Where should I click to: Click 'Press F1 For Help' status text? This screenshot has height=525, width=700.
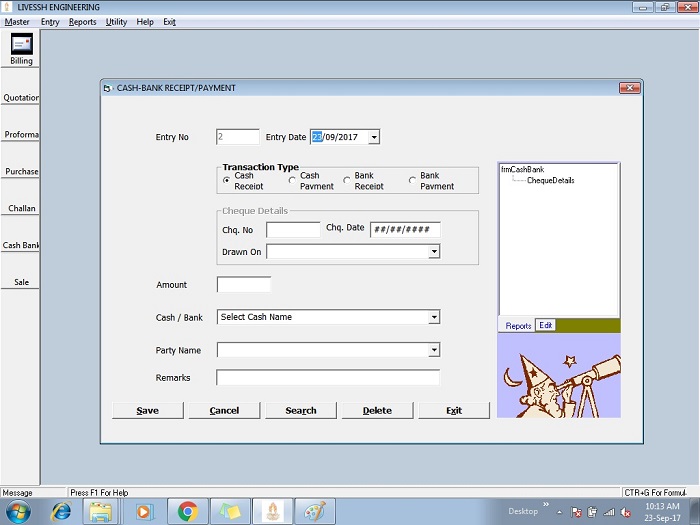99,492
